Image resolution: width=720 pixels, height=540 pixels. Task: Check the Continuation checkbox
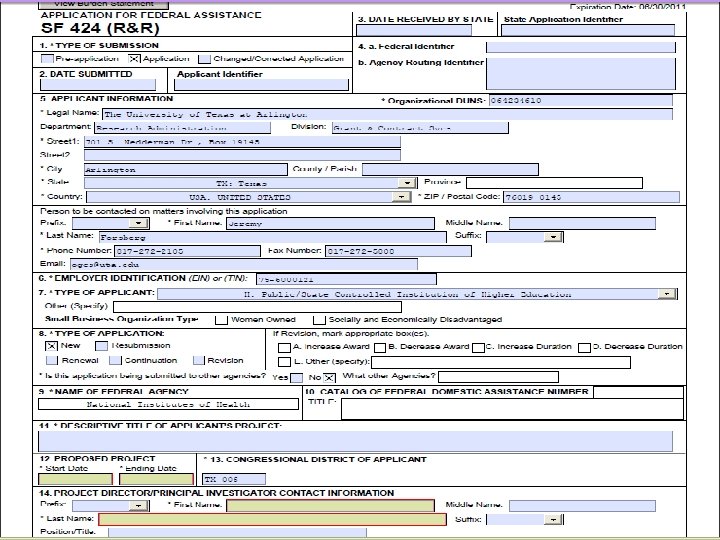pos(115,360)
